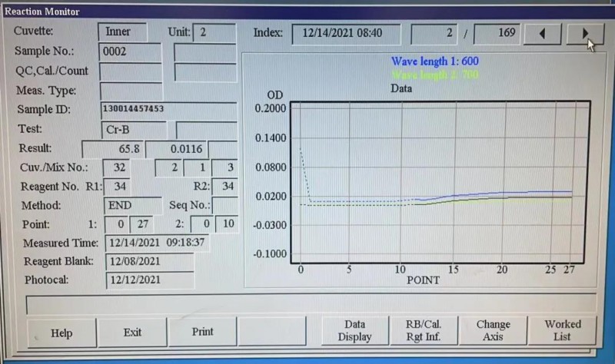Click Reagent Blank date 12/08/2021
The image size is (615, 364).
[x=150, y=262]
